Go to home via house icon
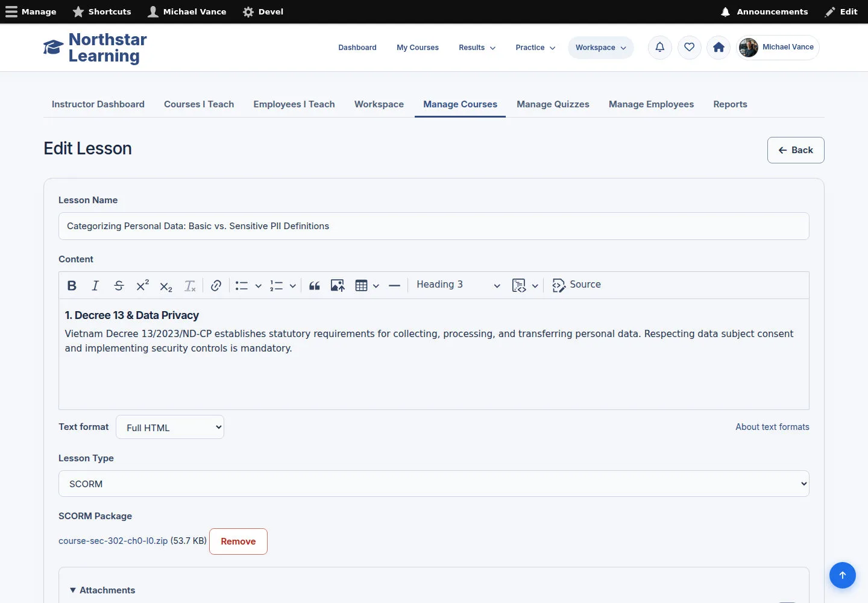The height and width of the screenshot is (603, 868). (719, 47)
